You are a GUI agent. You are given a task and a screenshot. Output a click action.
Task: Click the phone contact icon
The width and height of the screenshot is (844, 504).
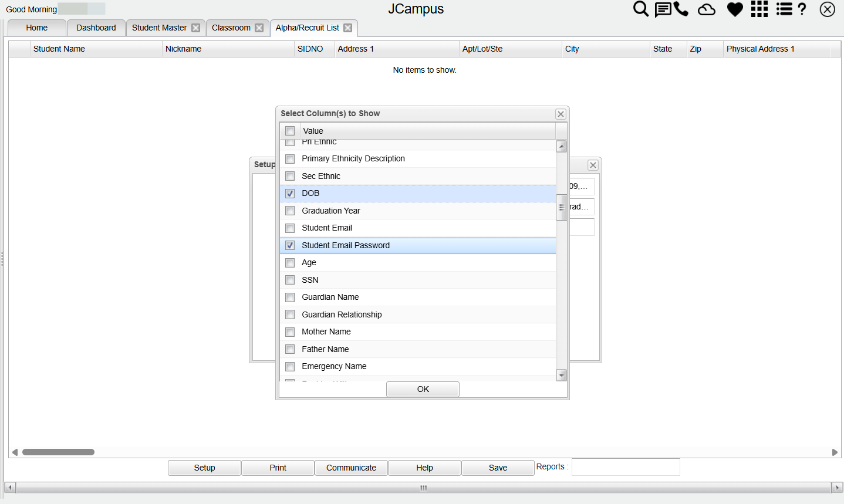[681, 9]
